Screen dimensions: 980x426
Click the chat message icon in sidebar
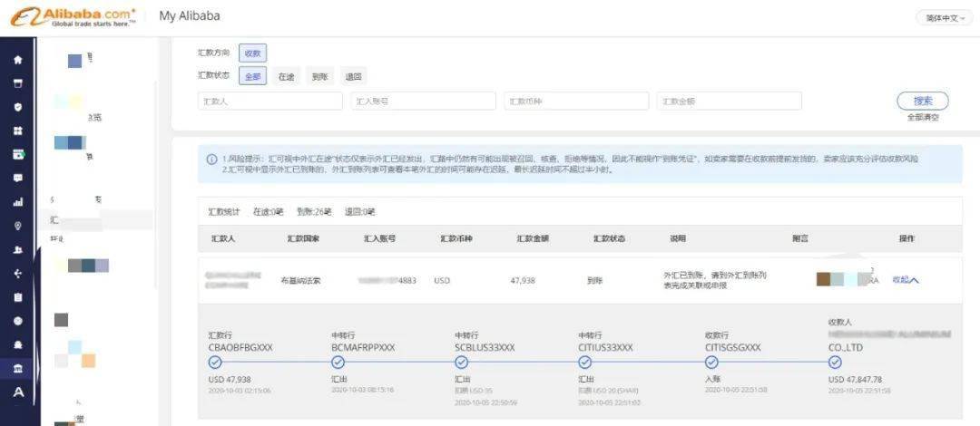17,178
